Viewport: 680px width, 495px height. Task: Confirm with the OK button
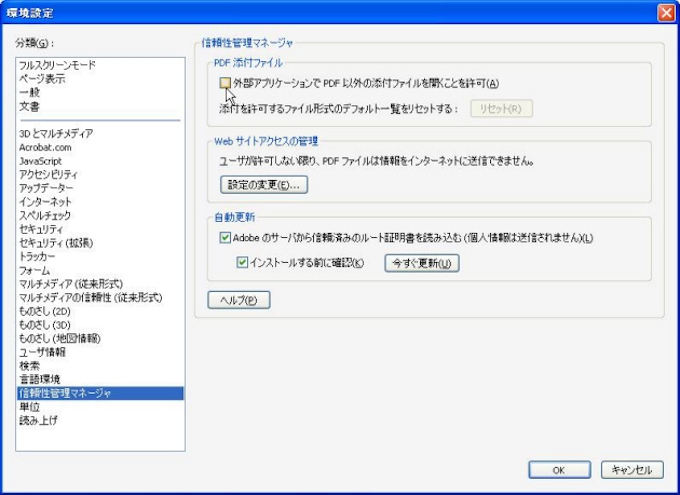558,469
